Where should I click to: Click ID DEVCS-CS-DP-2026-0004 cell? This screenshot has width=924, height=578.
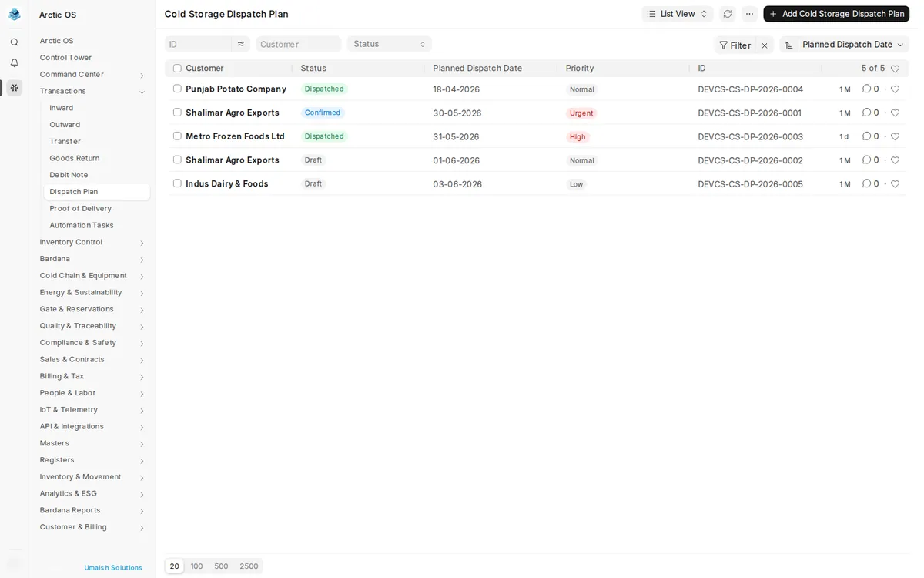[x=750, y=89]
